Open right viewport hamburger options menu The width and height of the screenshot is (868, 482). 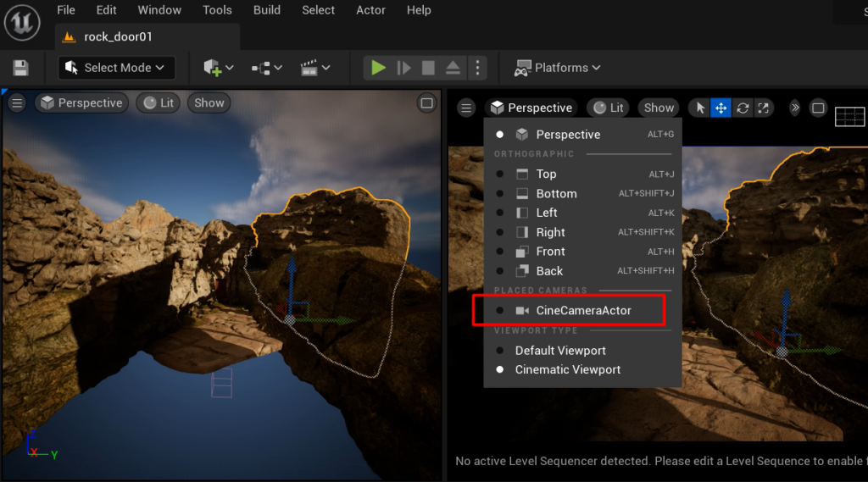(466, 108)
